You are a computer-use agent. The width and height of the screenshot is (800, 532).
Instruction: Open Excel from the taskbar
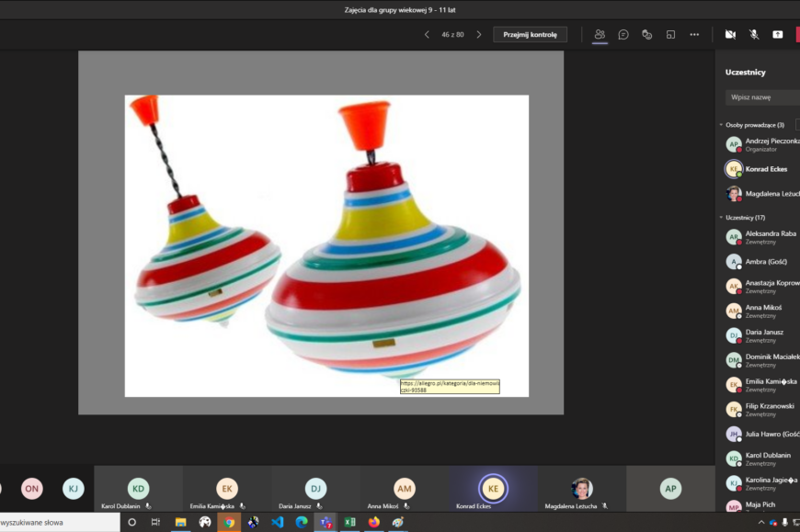pos(350,522)
